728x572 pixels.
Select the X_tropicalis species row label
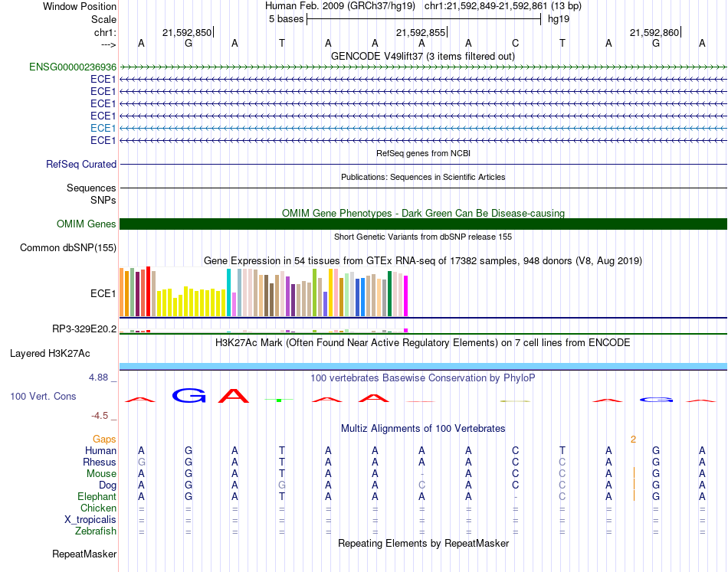click(90, 520)
